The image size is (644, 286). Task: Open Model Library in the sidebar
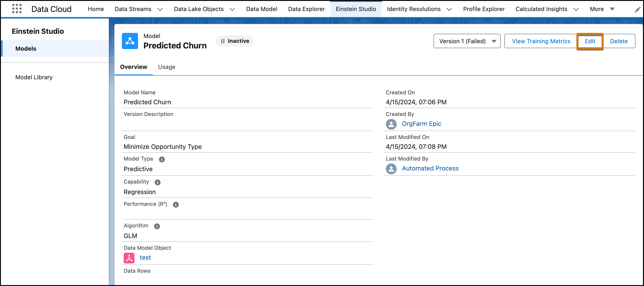tap(34, 77)
